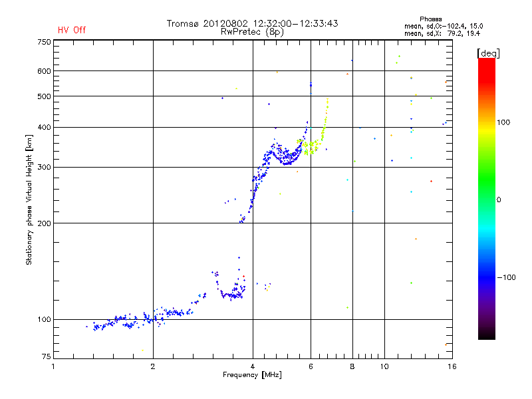Click the y-axis '100' tick label

pos(45,320)
